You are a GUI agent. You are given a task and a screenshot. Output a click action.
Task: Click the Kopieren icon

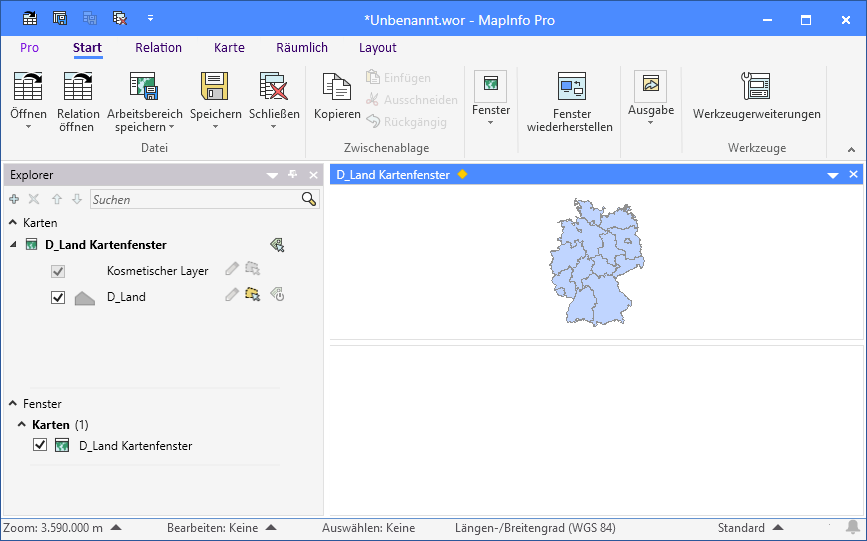tap(337, 86)
